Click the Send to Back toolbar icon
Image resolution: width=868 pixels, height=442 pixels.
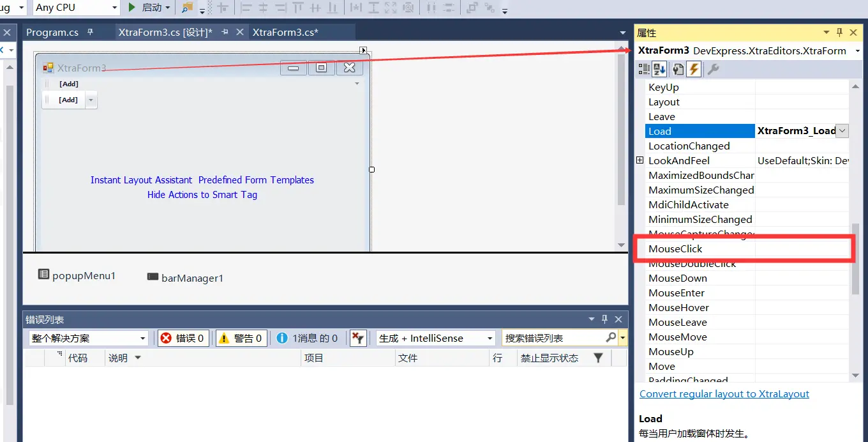[490, 8]
